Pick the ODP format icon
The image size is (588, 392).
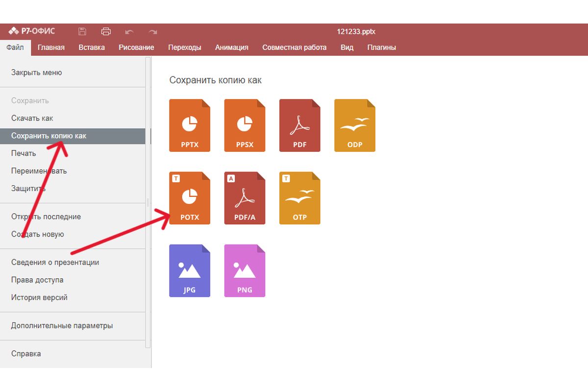point(355,125)
